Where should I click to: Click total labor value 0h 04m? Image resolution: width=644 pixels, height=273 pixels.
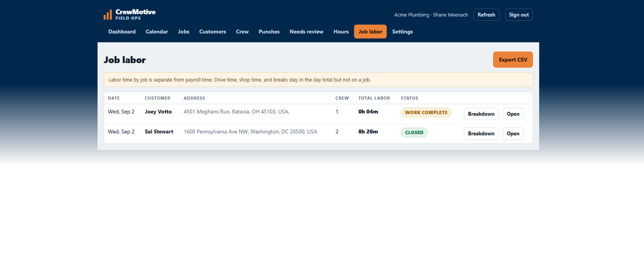[368, 112]
